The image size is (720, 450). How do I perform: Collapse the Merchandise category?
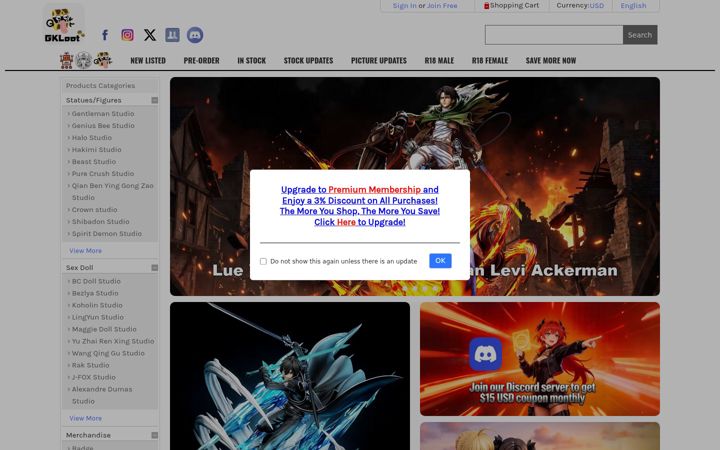click(x=155, y=435)
